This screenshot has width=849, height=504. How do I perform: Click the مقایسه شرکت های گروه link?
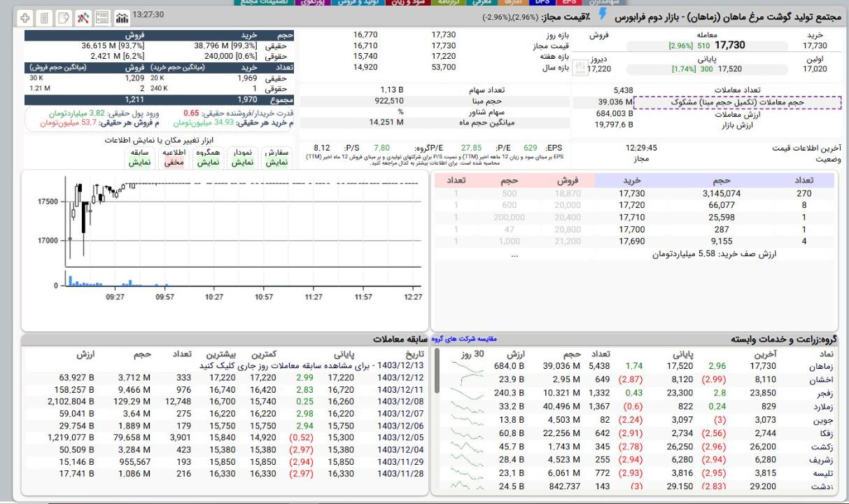point(464,339)
